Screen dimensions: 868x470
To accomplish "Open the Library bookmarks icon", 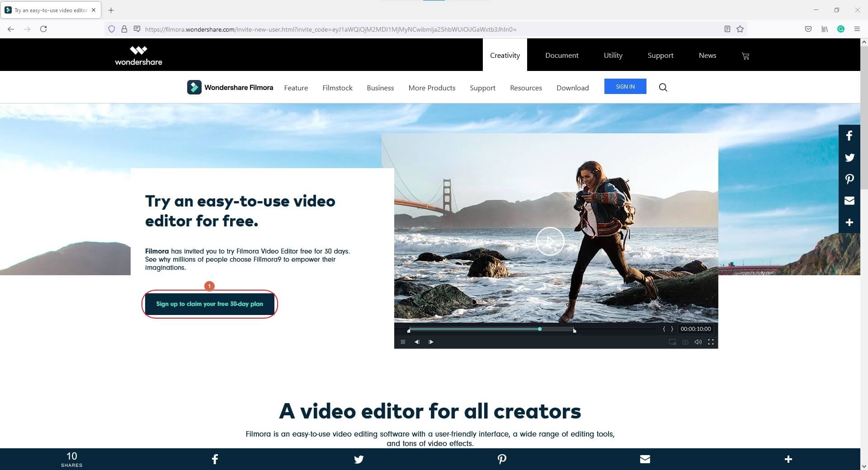I will click(x=825, y=29).
